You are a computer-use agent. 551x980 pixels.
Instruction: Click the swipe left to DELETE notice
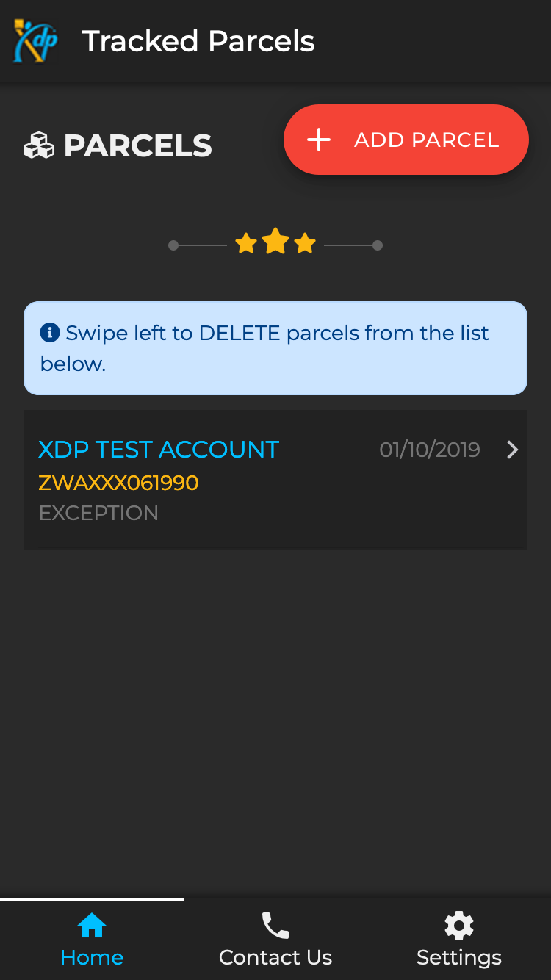[275, 348]
